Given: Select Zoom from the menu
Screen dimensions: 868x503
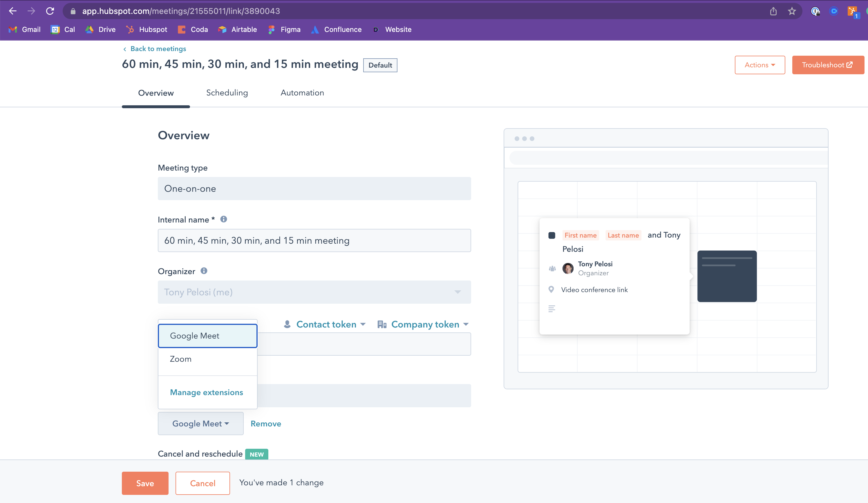Looking at the screenshot, I should click(x=207, y=359).
